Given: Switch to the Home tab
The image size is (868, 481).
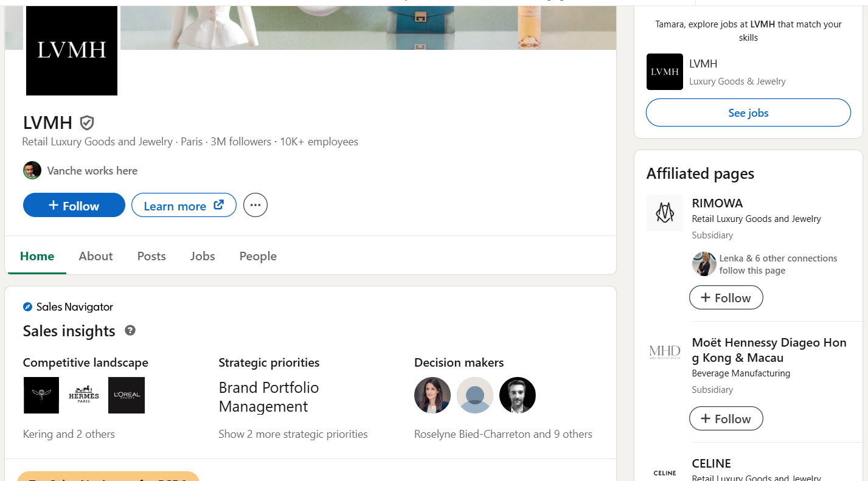Looking at the screenshot, I should (37, 256).
